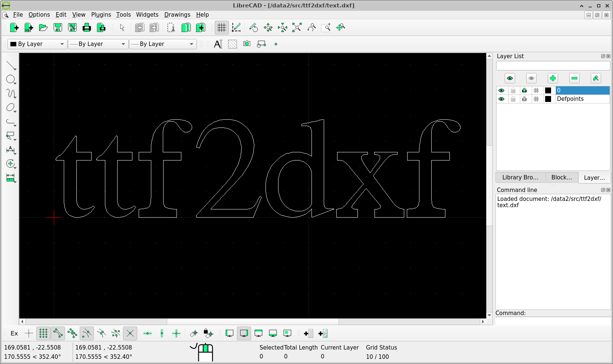
Task: Open the Drawings menu
Action: [x=177, y=15]
